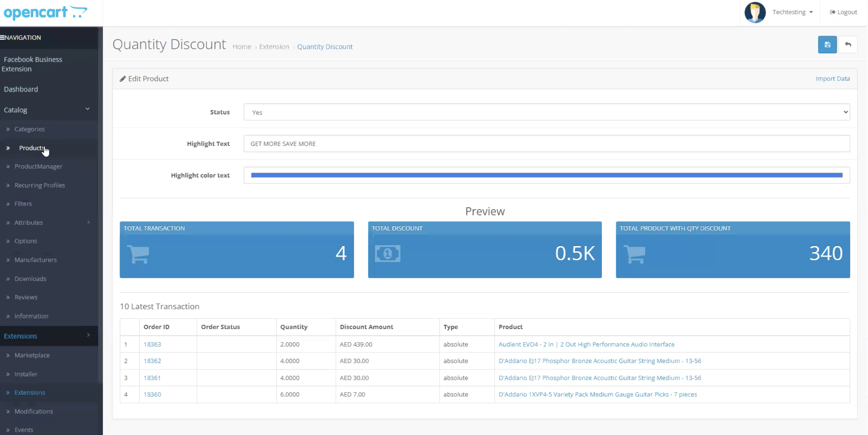The image size is (868, 435).
Task: Click the Home breadcrumb link
Action: click(242, 47)
